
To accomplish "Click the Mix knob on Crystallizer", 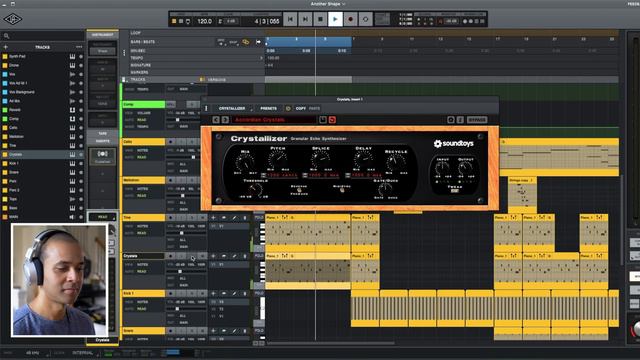I will point(245,162).
